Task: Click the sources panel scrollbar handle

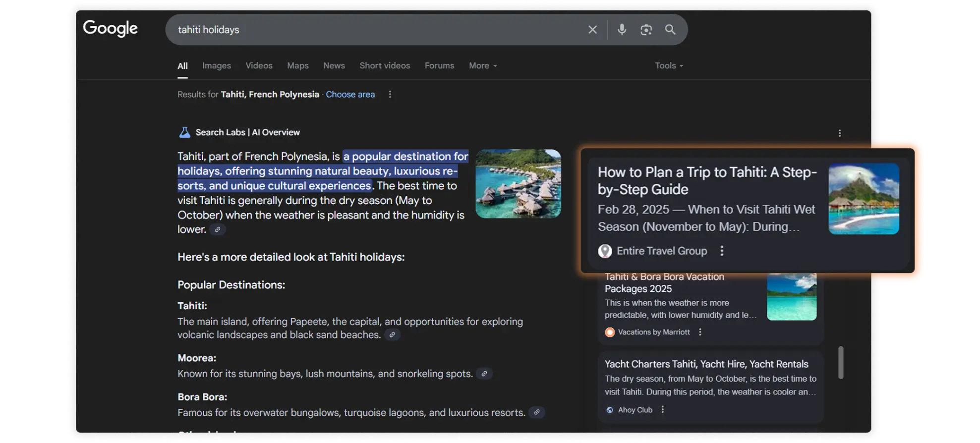Action: (841, 362)
